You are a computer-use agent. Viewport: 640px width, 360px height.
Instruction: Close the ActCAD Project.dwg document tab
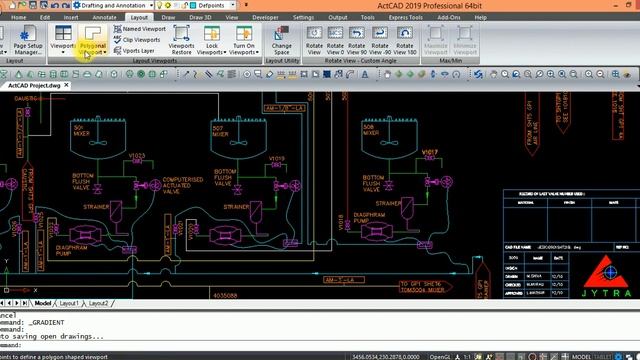pos(66,85)
